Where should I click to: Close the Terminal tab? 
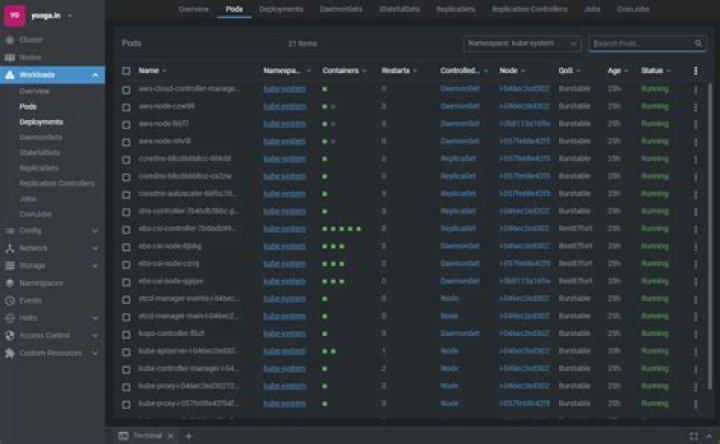coord(171,436)
